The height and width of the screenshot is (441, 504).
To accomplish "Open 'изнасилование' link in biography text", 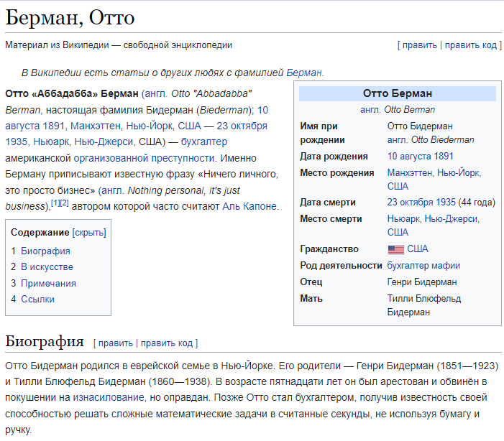I will (x=109, y=397).
